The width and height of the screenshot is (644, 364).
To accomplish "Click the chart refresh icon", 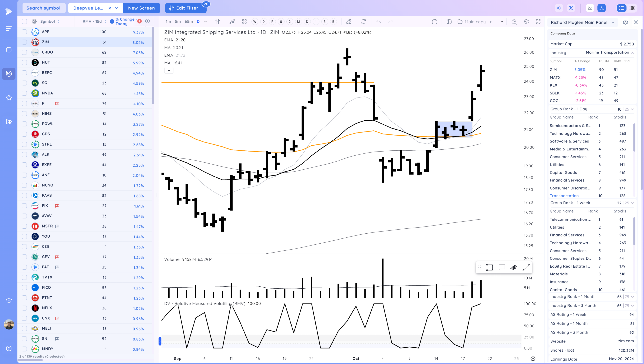I will [364, 22].
